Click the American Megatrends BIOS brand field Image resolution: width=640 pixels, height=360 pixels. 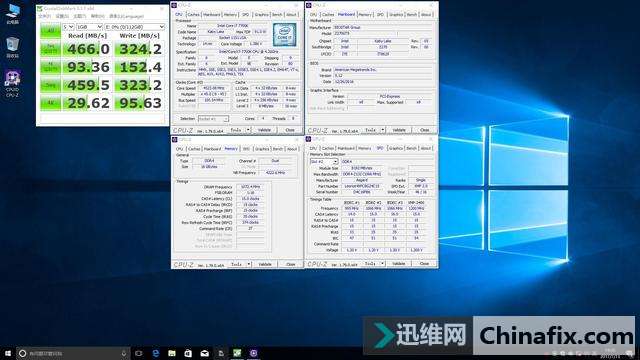[383, 70]
